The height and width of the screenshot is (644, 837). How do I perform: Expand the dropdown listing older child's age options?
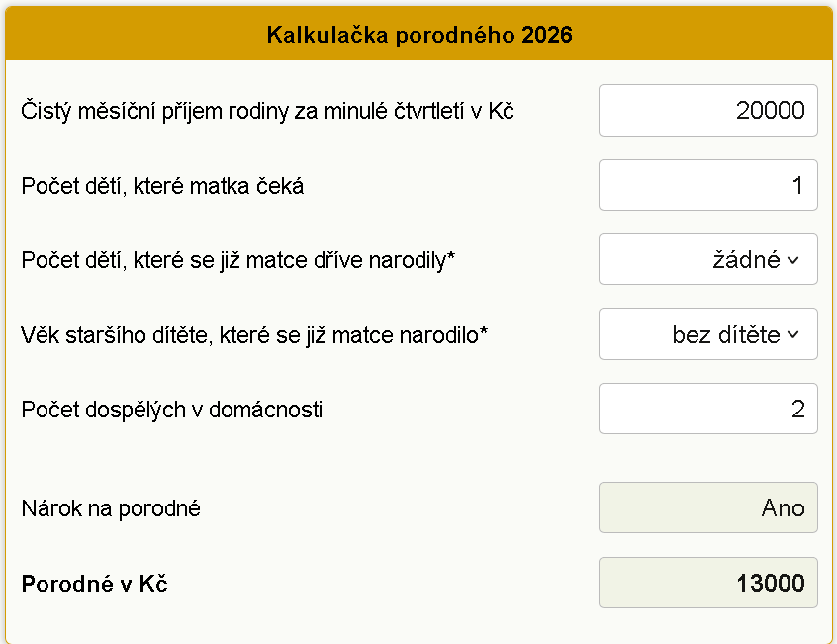tap(707, 333)
